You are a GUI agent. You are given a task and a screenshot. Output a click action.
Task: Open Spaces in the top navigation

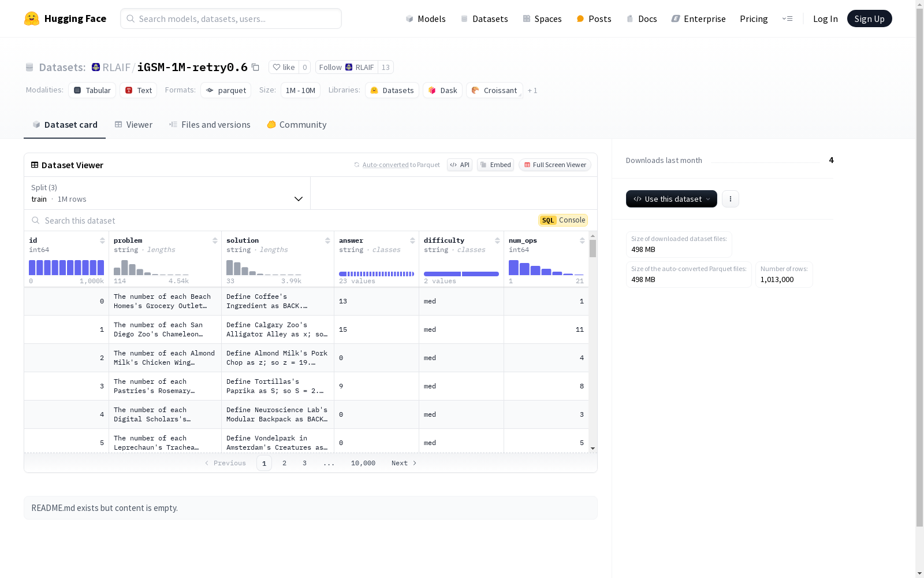click(x=542, y=18)
